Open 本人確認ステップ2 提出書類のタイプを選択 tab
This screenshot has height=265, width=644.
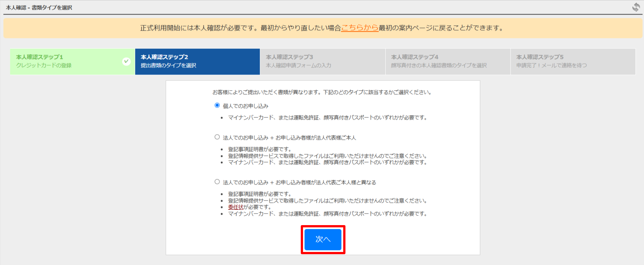coord(197,61)
